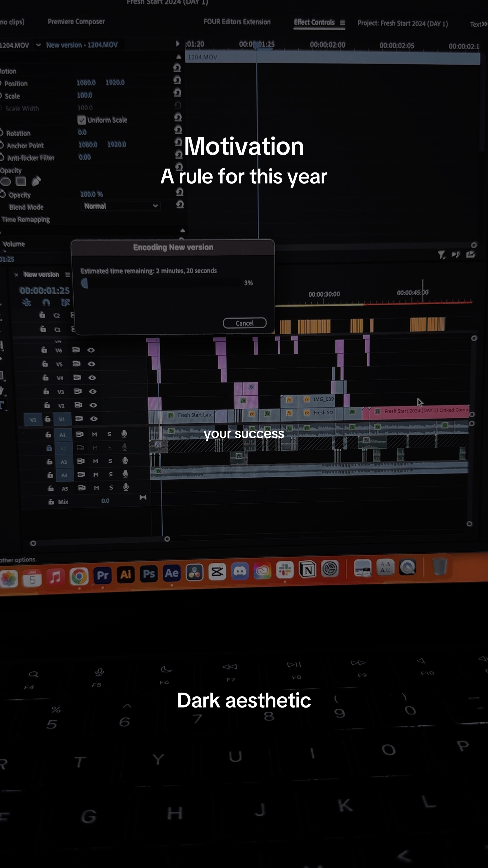Switch to Premiere Composer tab

point(76,21)
